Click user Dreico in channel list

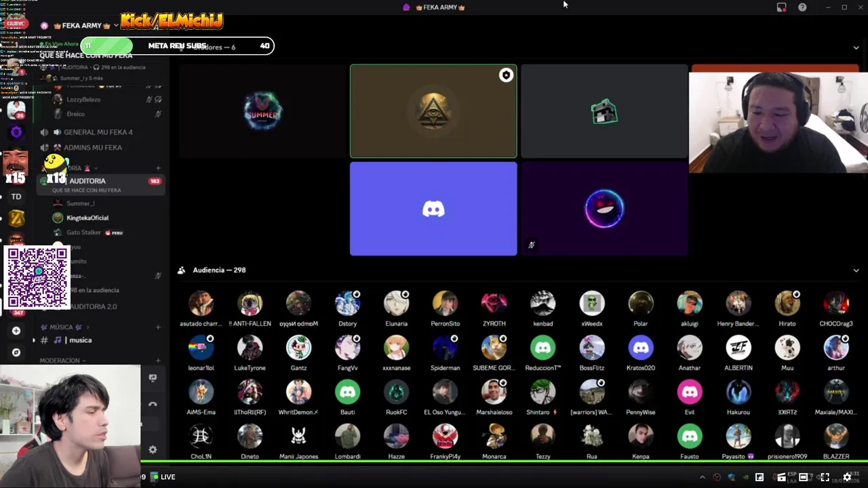[75, 114]
